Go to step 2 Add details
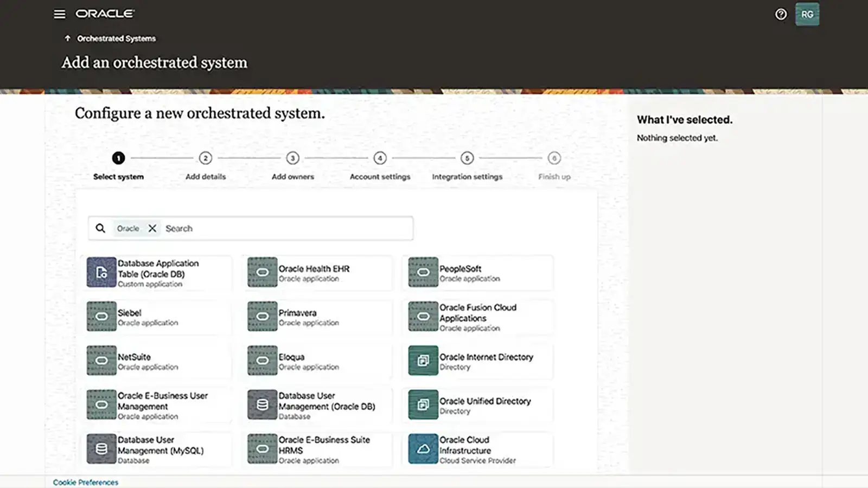868x488 pixels. tap(206, 158)
